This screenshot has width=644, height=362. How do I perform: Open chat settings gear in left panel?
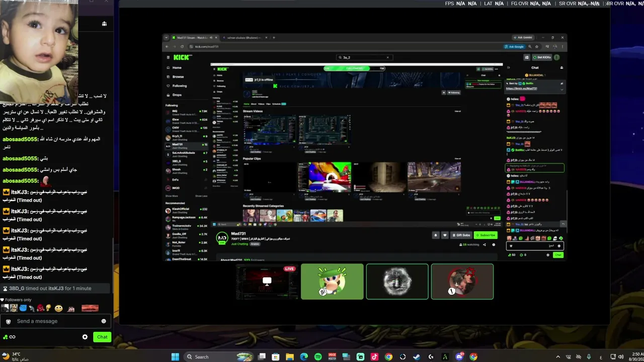point(85,337)
